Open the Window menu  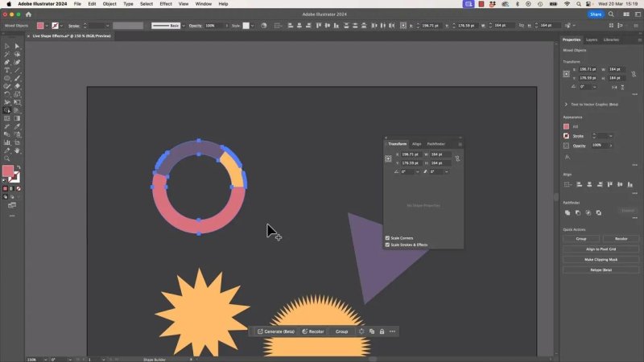(204, 4)
